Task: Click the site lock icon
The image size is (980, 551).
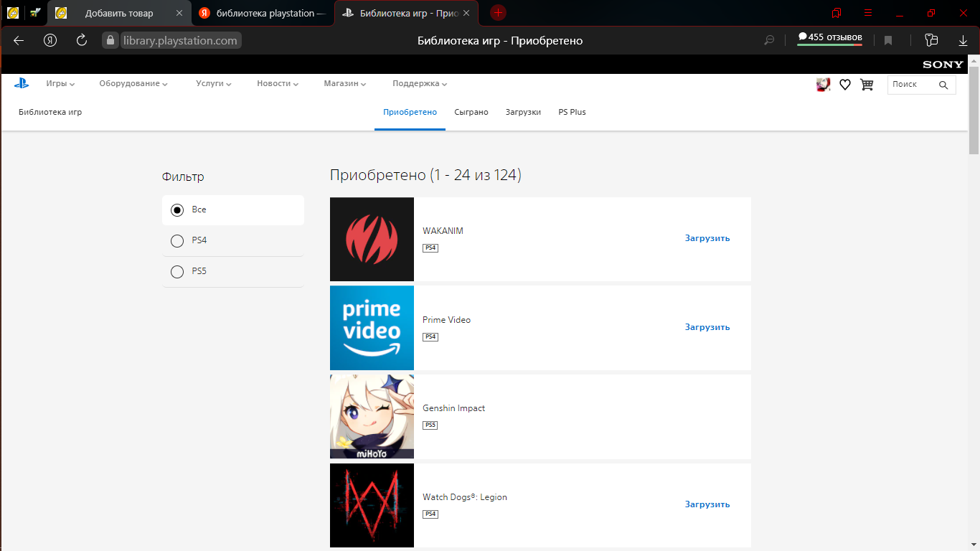Action: (x=110, y=41)
